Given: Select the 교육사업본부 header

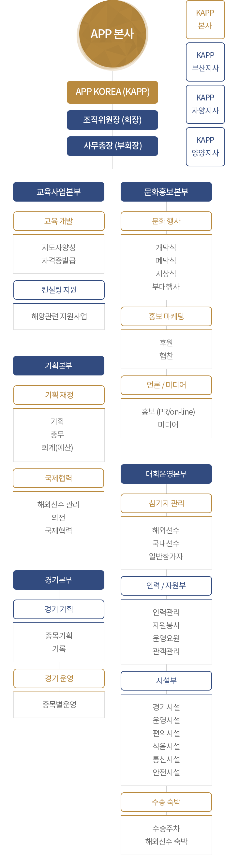Looking at the screenshot, I should pos(59,192).
